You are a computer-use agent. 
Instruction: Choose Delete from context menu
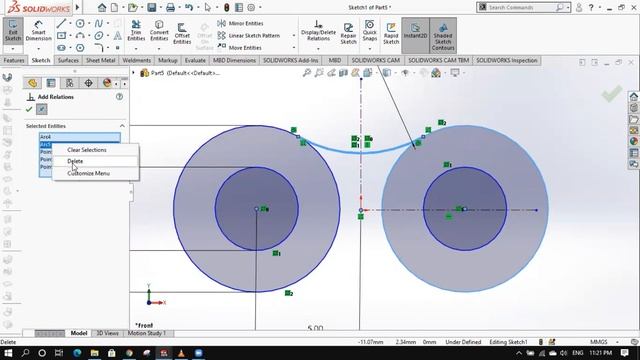pos(75,161)
